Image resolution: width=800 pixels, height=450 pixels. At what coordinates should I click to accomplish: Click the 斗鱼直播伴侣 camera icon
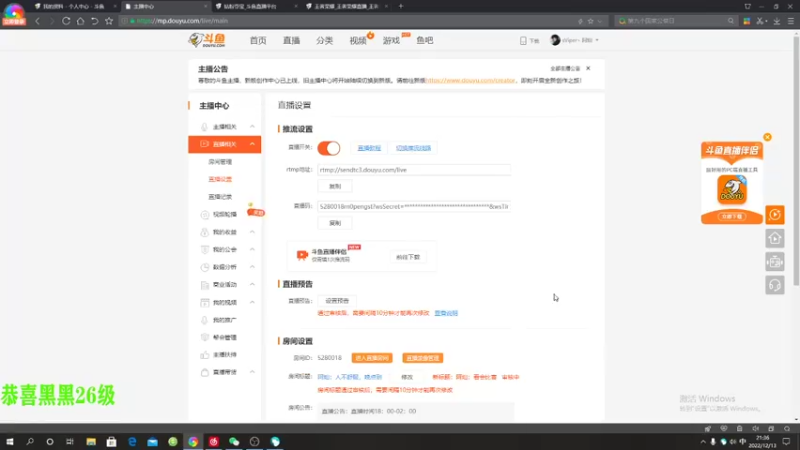tap(302, 255)
